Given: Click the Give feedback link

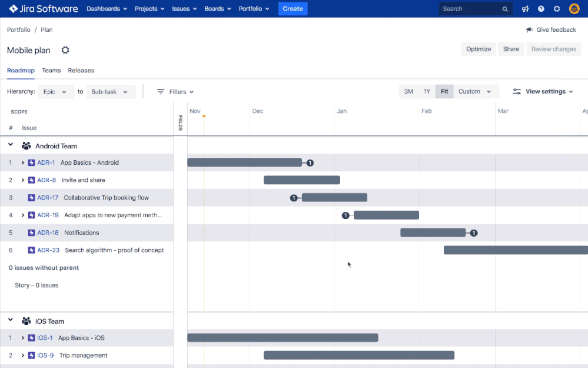Looking at the screenshot, I should click(x=550, y=29).
